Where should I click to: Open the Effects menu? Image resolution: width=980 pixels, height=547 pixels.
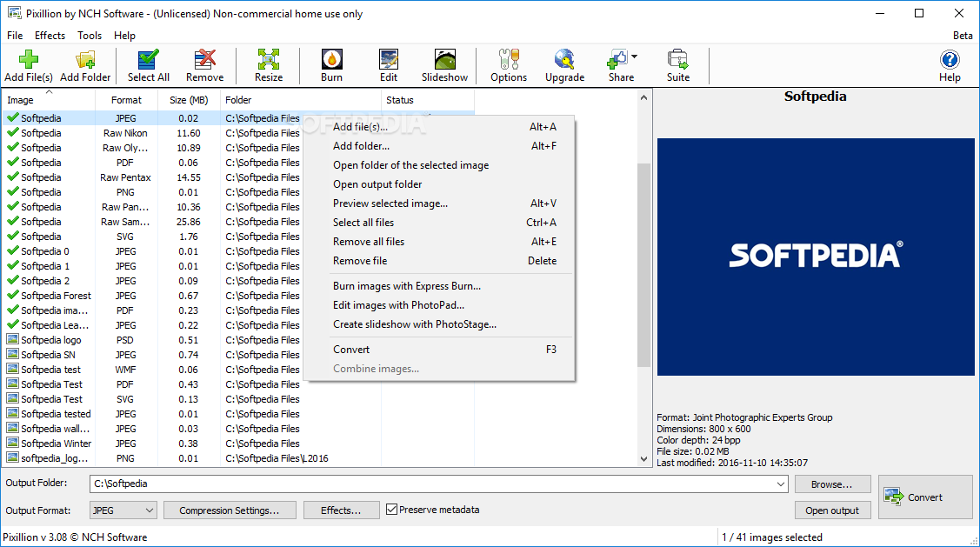(x=50, y=36)
